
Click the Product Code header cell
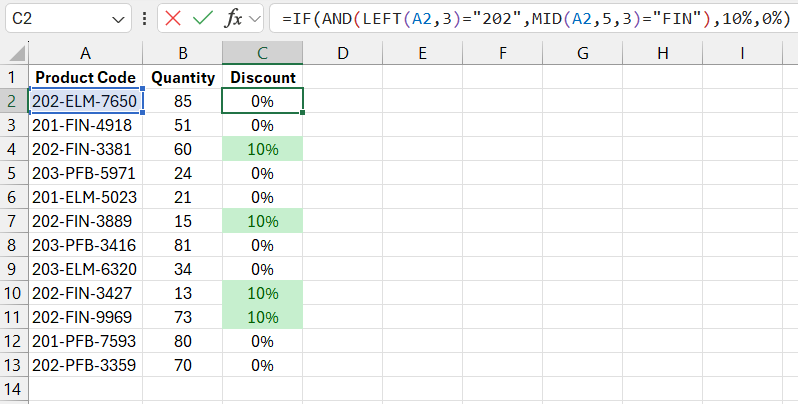click(85, 77)
